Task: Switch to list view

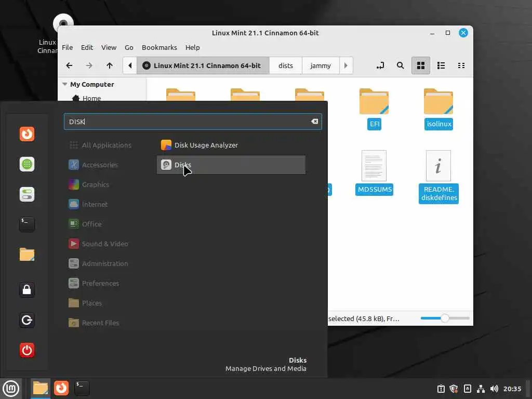Action: point(441,65)
